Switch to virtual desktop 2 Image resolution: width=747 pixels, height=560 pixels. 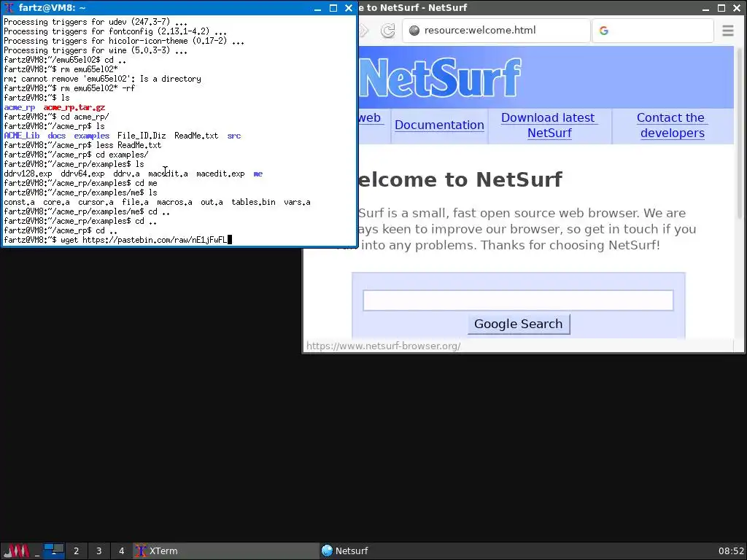coord(76,551)
